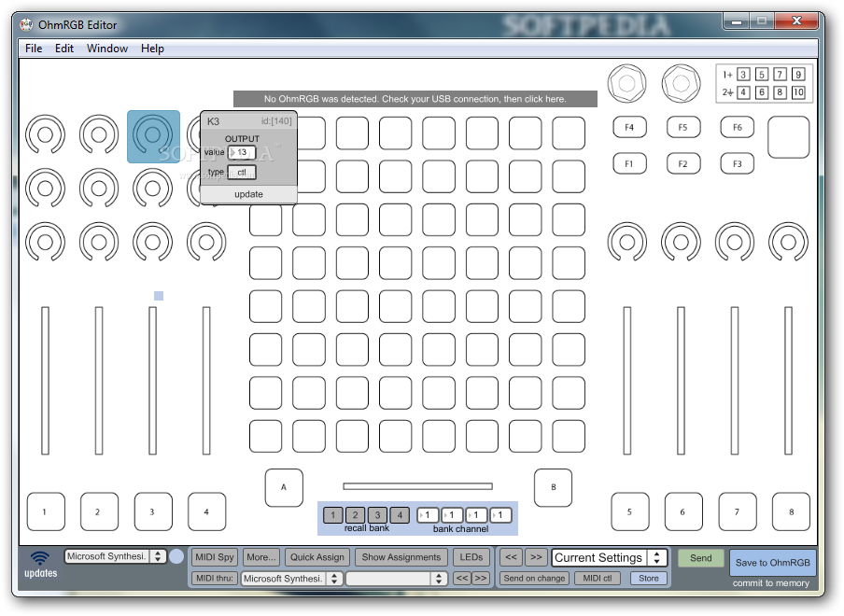Viewport: 844px width, 616px height.
Task: Click Save to OhmRGB button
Action: click(772, 563)
